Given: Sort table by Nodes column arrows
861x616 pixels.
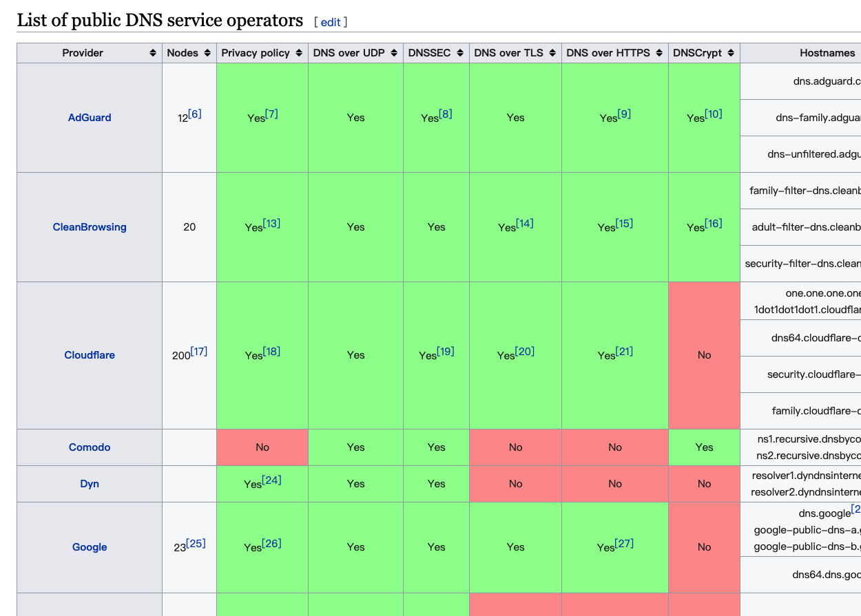Looking at the screenshot, I should coord(207,53).
